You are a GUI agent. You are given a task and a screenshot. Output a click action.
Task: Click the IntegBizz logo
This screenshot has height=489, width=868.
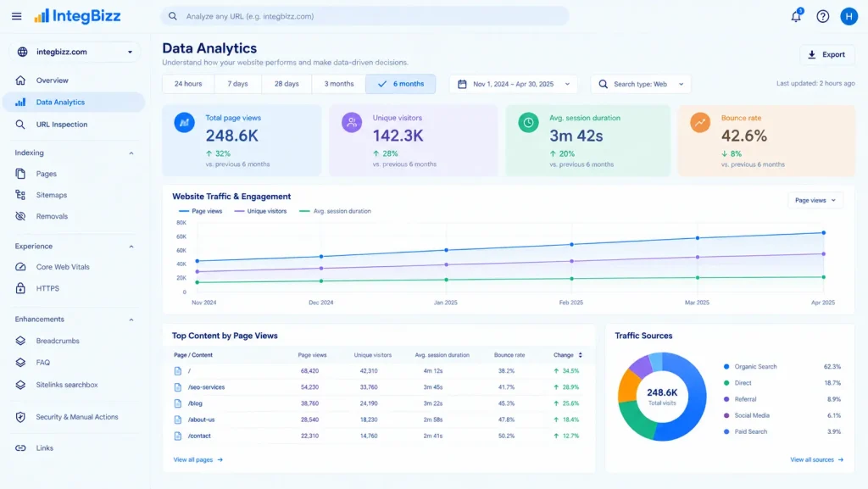[x=77, y=16]
